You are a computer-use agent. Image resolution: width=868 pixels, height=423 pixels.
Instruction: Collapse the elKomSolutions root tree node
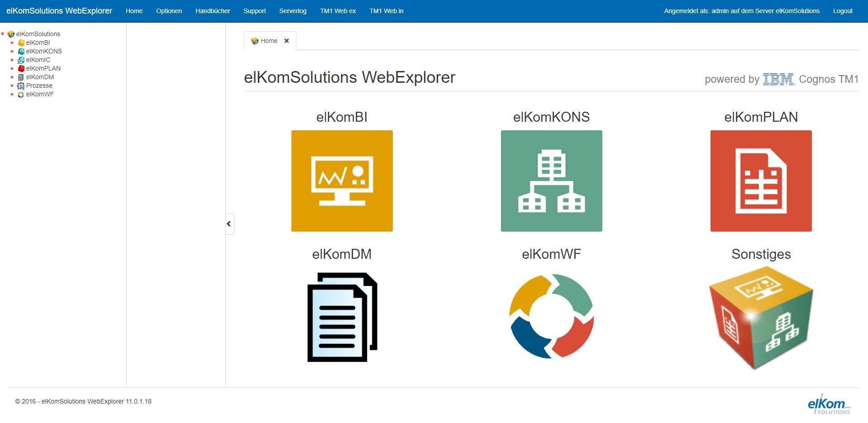[x=3, y=34]
